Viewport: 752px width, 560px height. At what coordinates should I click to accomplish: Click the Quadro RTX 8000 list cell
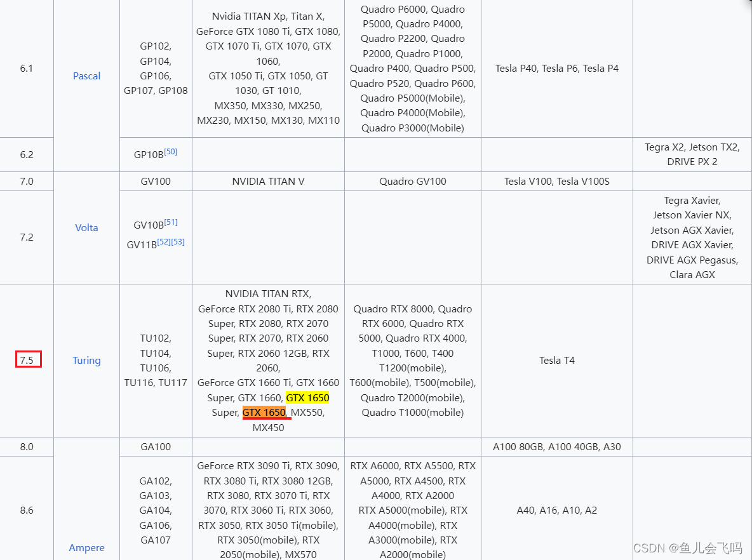pyautogui.click(x=412, y=361)
